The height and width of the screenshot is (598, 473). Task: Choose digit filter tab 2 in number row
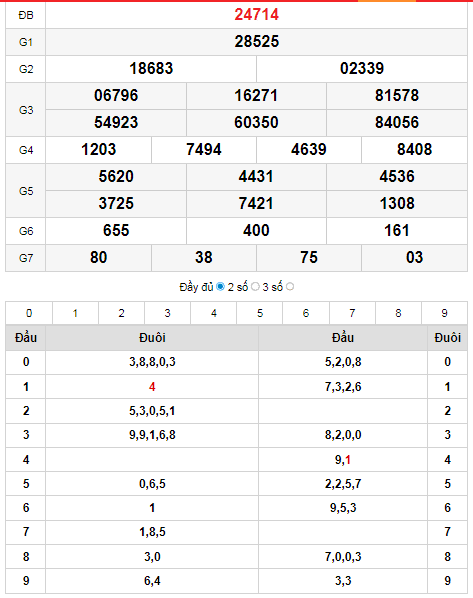point(121,313)
